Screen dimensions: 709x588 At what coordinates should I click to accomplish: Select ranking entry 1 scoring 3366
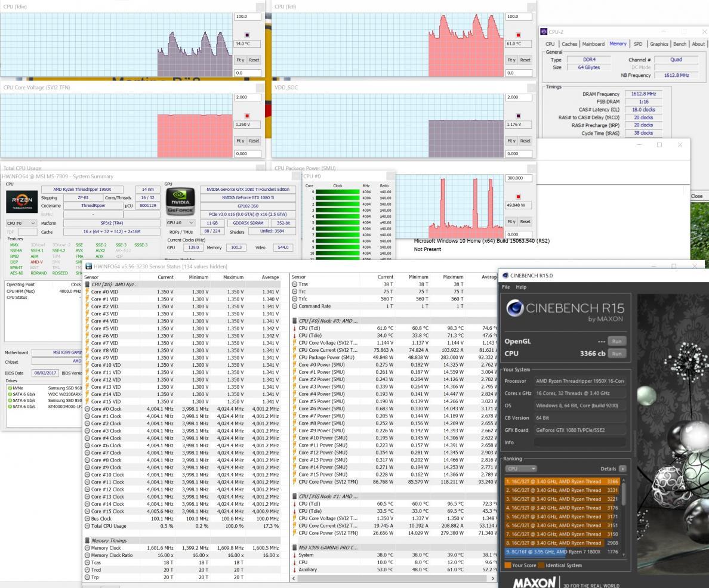pos(562,482)
